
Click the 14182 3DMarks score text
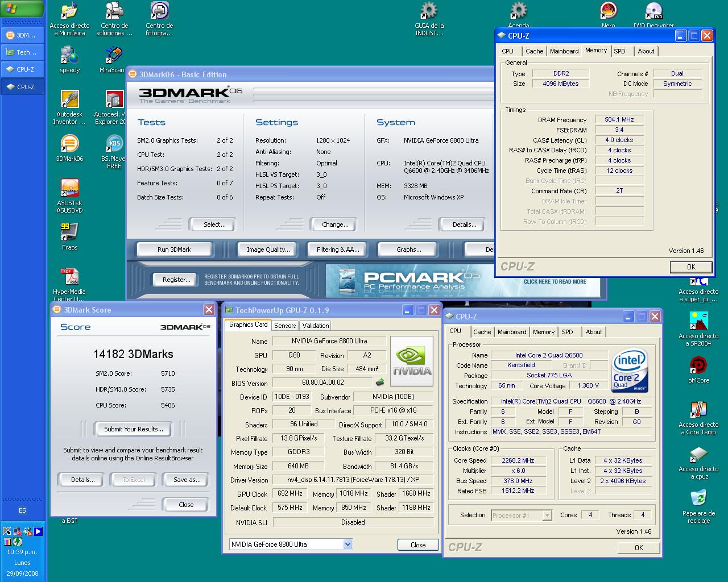[x=133, y=354]
